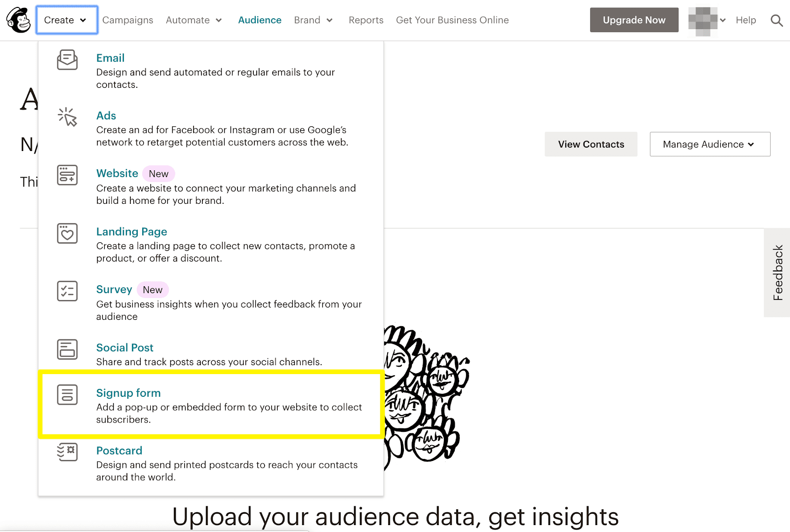Select Social Post option

pyautogui.click(x=125, y=347)
